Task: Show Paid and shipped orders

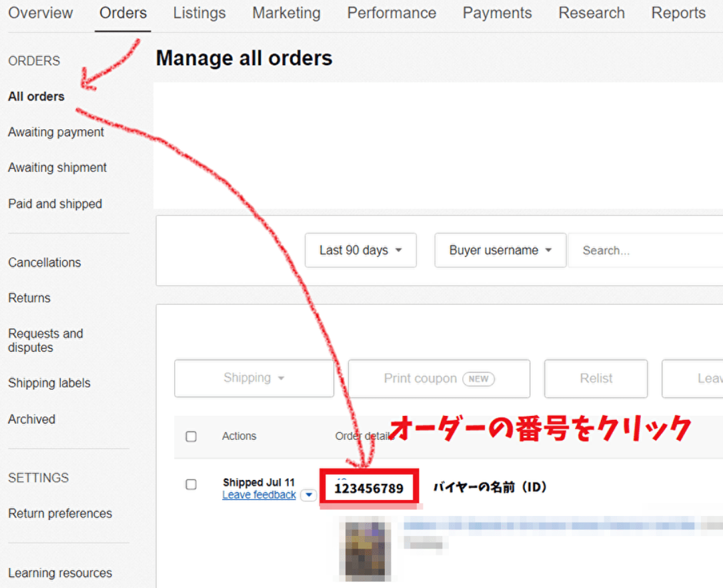Action: click(55, 204)
